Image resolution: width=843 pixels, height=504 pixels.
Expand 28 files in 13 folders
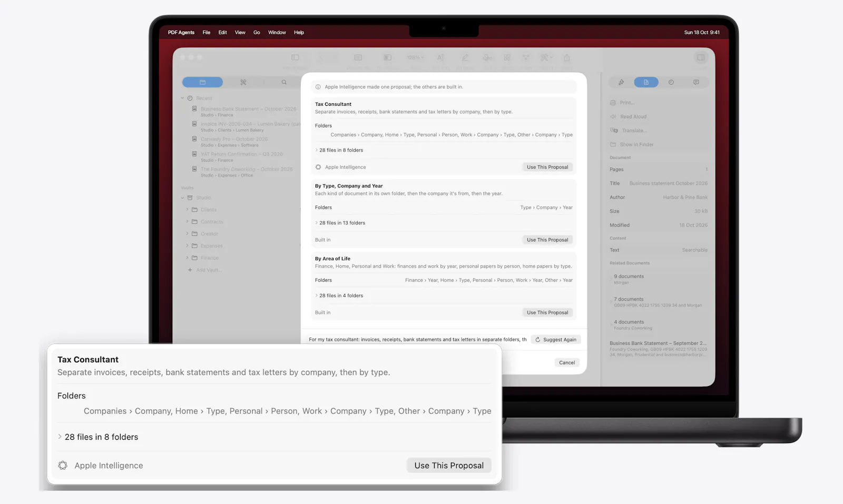[317, 223]
